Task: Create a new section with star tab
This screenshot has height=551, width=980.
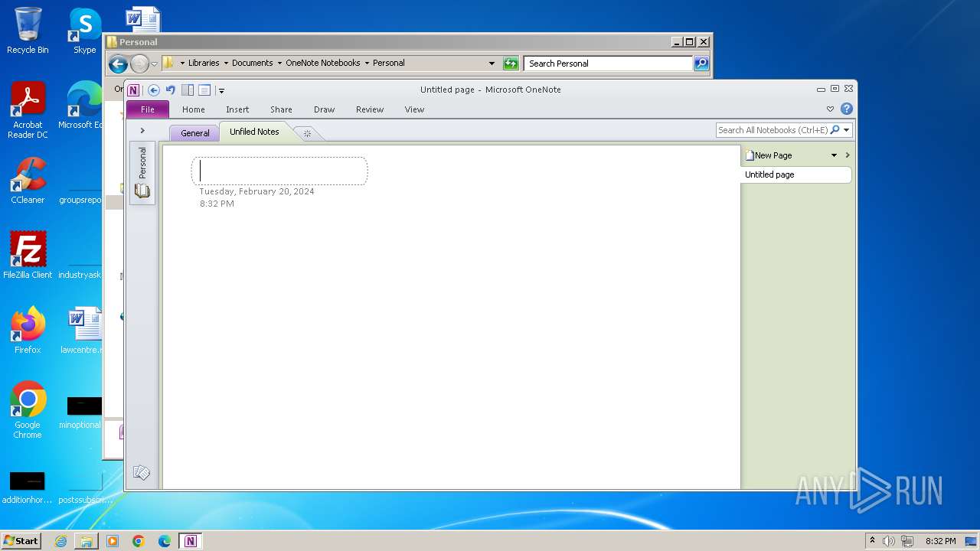Action: tap(307, 134)
